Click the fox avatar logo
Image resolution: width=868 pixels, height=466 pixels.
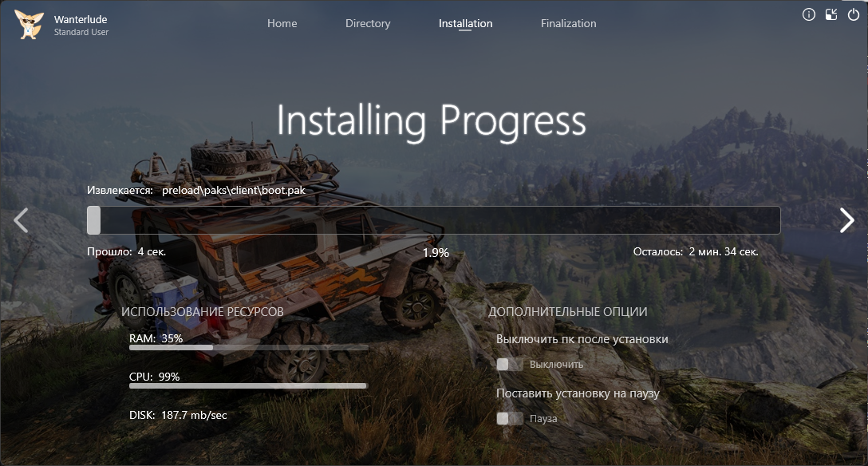(x=29, y=25)
